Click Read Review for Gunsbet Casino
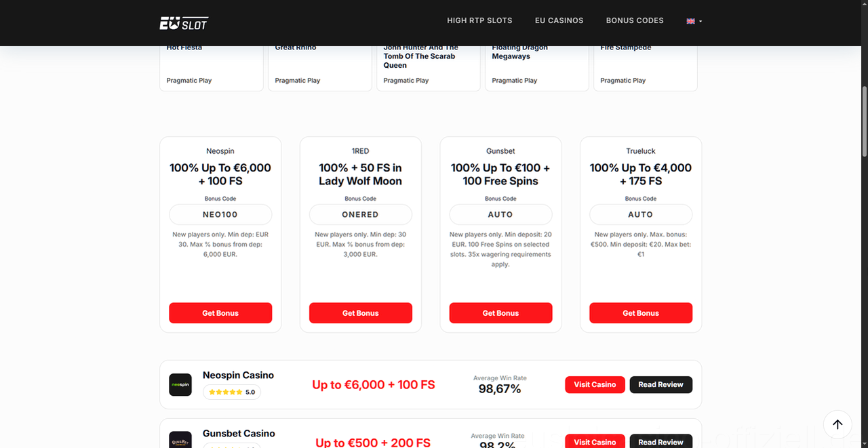This screenshot has width=868, height=448. (x=660, y=441)
